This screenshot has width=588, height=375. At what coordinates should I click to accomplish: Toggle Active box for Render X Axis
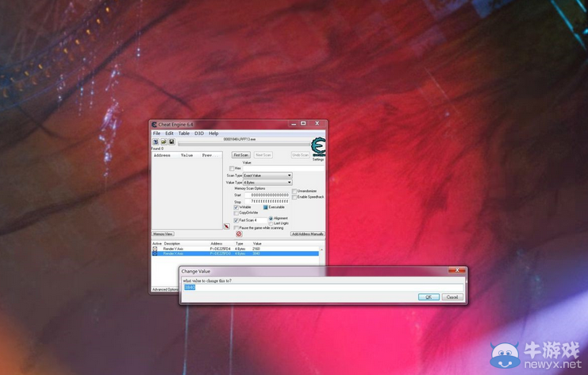(x=155, y=253)
